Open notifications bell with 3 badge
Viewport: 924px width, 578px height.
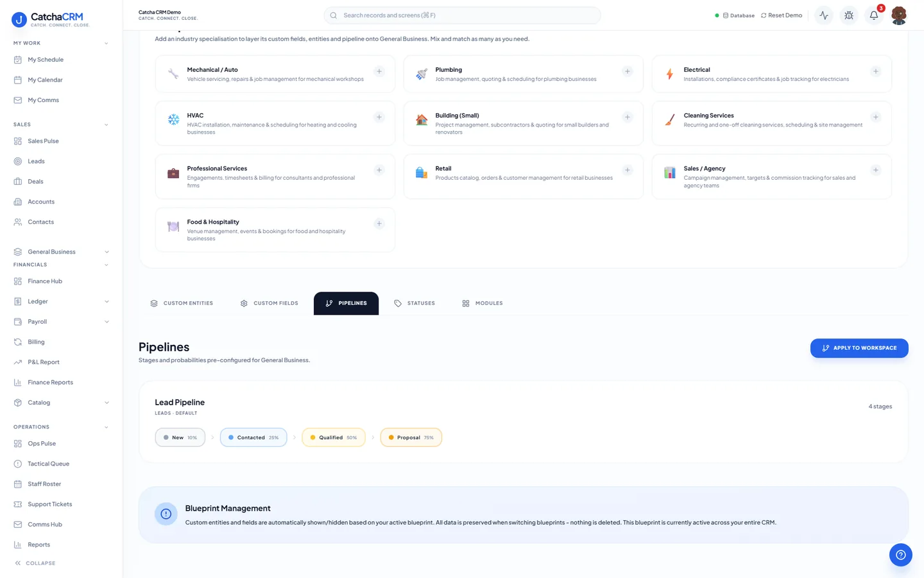tap(874, 15)
